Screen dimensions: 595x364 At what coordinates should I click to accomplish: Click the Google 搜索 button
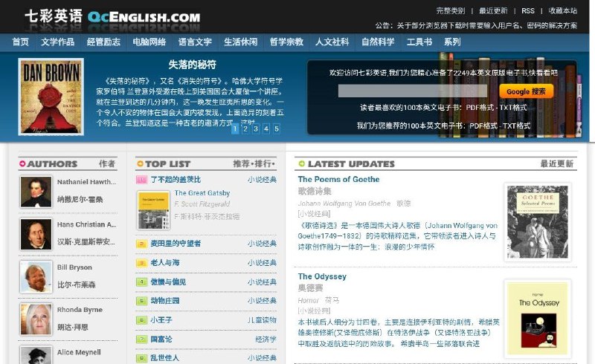pos(526,91)
